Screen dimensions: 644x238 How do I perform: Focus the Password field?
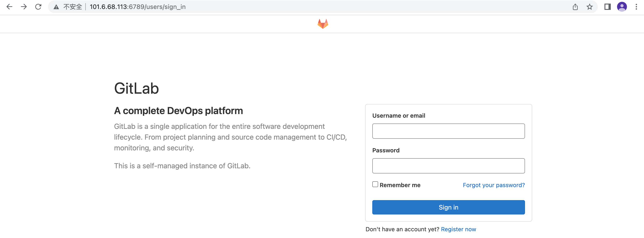pos(448,166)
